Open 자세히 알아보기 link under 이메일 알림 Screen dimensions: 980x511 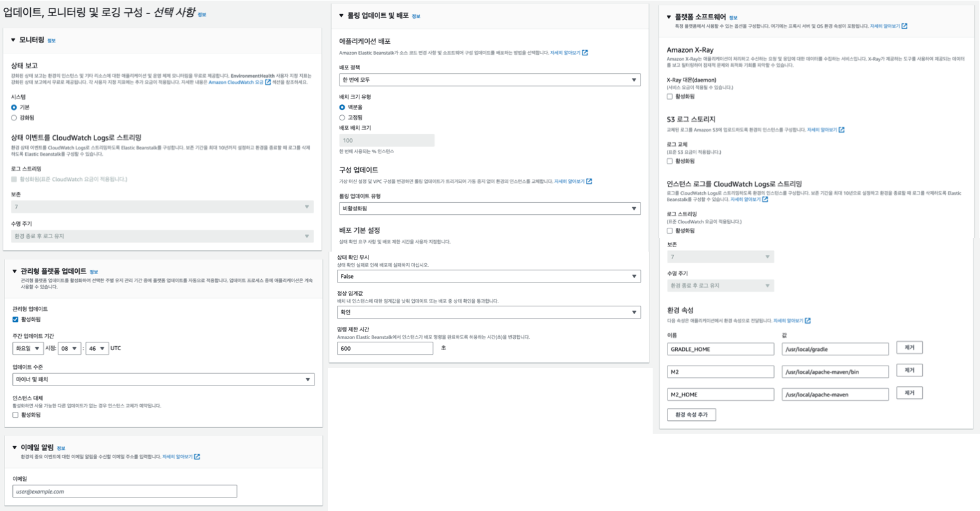tap(181, 457)
